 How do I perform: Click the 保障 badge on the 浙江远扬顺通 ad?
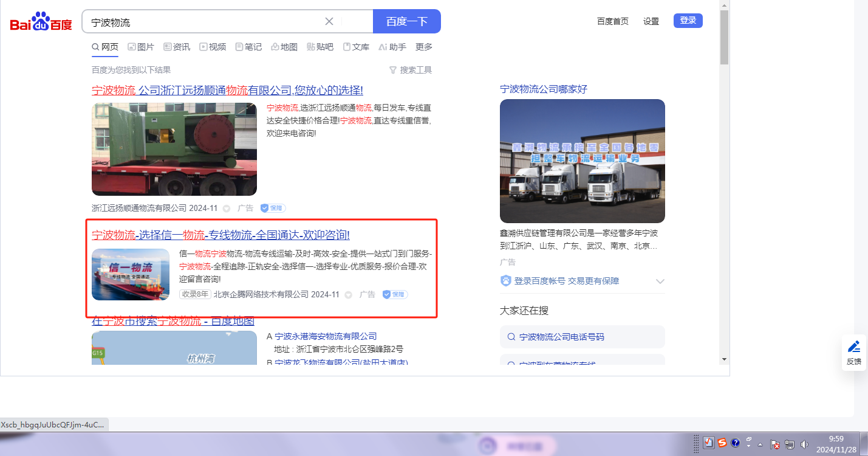[272, 208]
